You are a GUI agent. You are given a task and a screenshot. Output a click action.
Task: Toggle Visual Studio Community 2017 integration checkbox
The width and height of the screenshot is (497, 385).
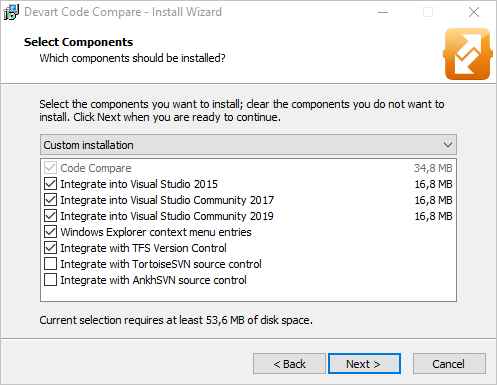pyautogui.click(x=50, y=200)
